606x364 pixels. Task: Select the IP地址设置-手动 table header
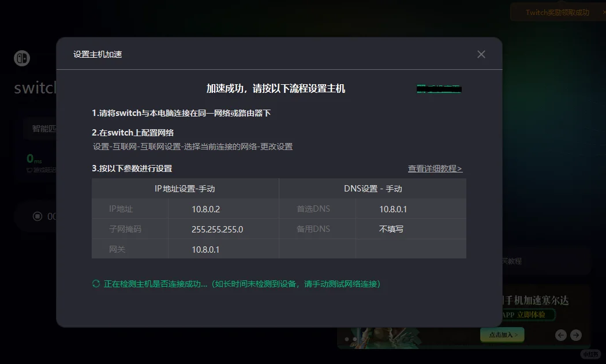pos(185,187)
